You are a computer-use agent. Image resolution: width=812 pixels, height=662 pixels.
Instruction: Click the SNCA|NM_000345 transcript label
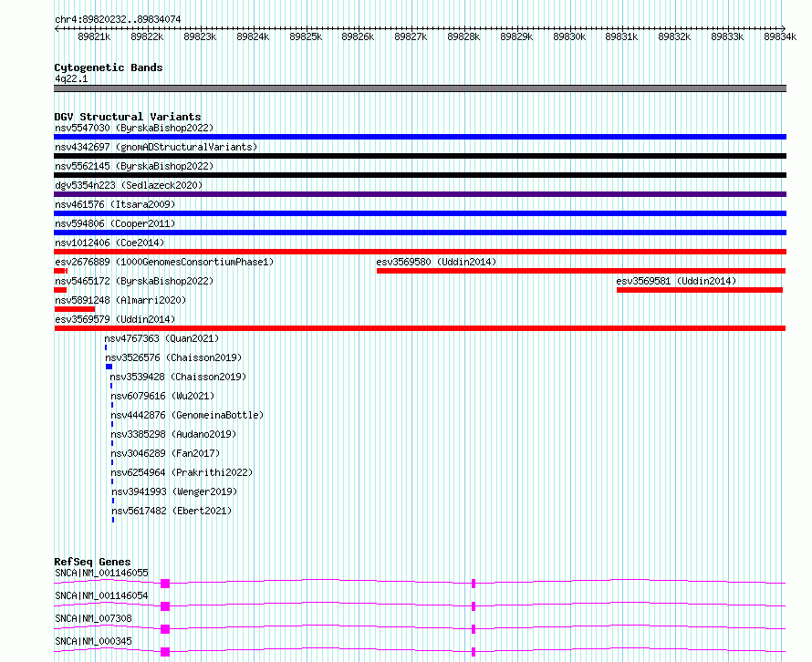[93, 641]
